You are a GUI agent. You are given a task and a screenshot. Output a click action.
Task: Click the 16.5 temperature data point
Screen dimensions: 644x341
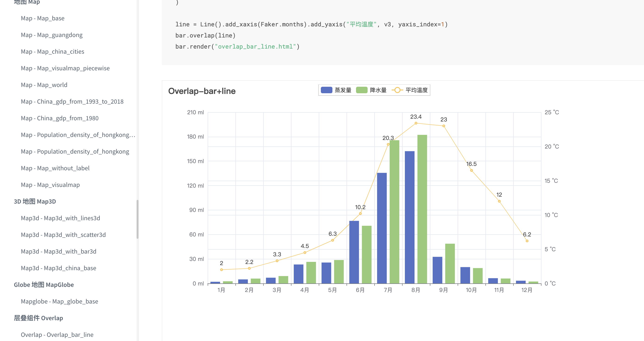(471, 170)
